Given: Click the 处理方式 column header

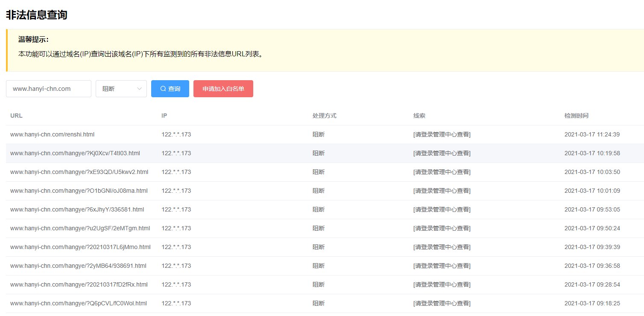Looking at the screenshot, I should [324, 116].
